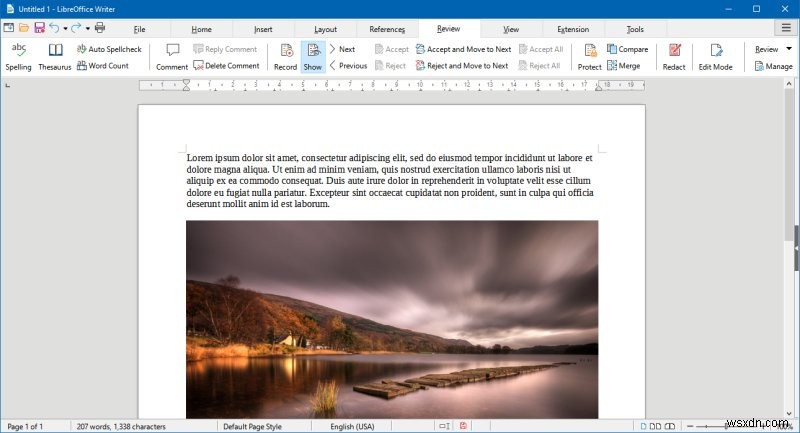Click the left indent marker on ruler

tap(186, 85)
